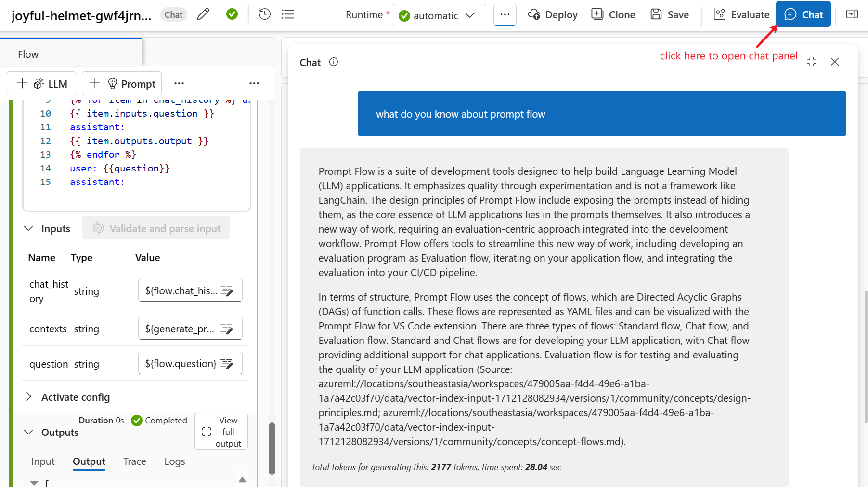
Task: Edit the question value field
Action: click(x=190, y=363)
